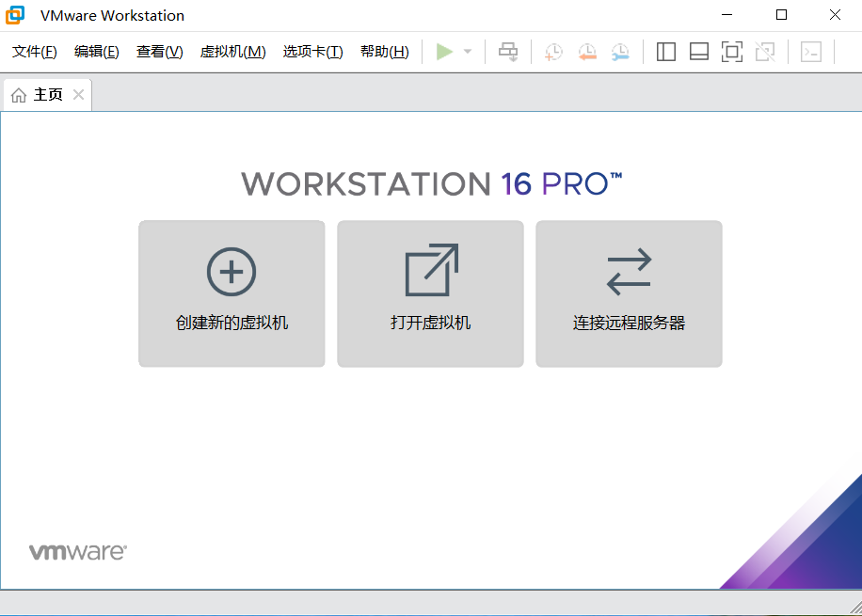862x616 pixels.
Task: Minimize the VMware Workstation window
Action: pos(726,15)
